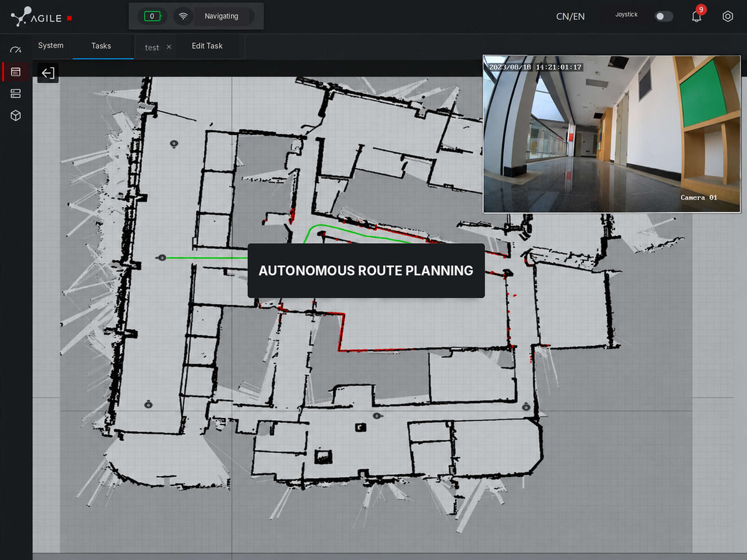
Task: Open the dashboard speedometer sidebar icon
Action: pos(16,50)
